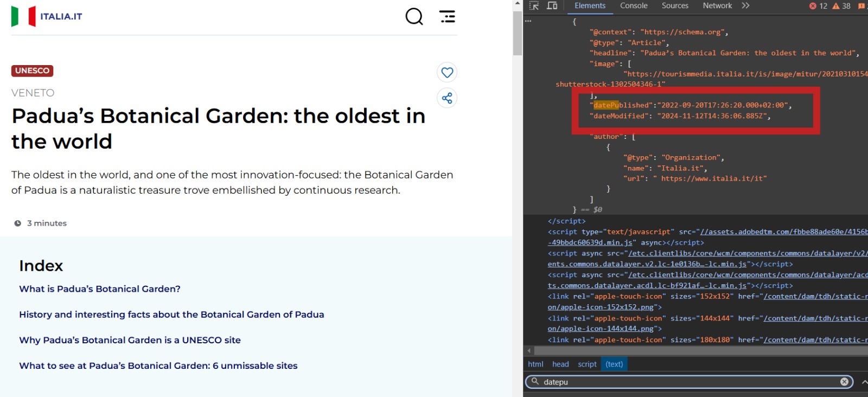This screenshot has height=397, width=868.
Task: Toggle the device toolbar emulation icon
Action: (x=552, y=6)
